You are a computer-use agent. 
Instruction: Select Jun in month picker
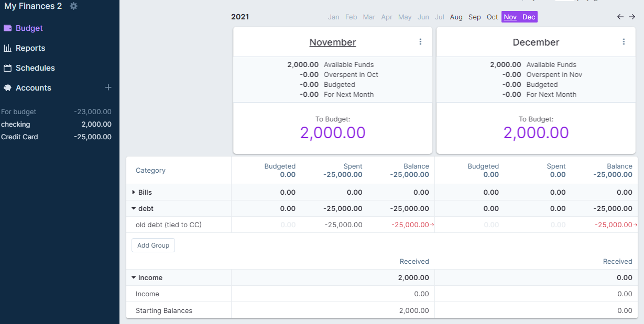pos(423,17)
